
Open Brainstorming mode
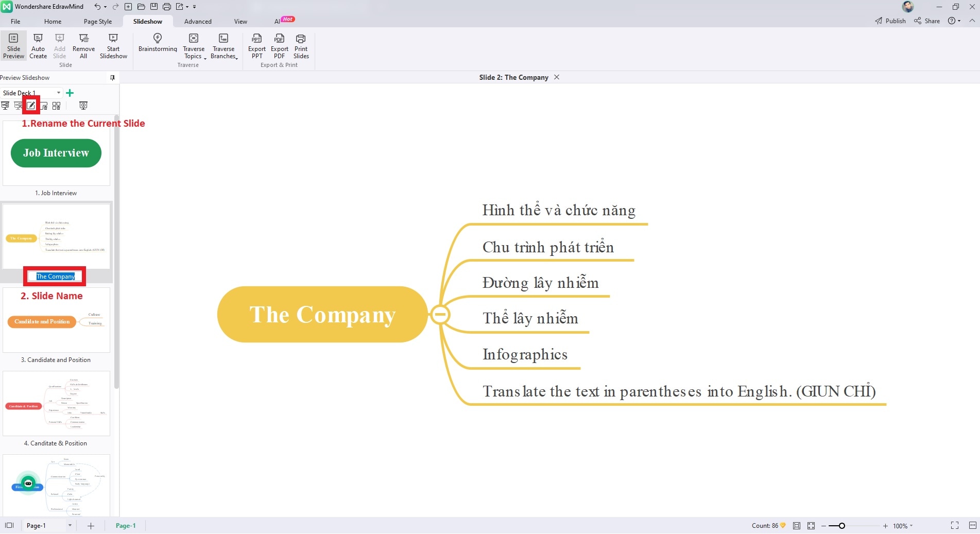click(x=158, y=43)
